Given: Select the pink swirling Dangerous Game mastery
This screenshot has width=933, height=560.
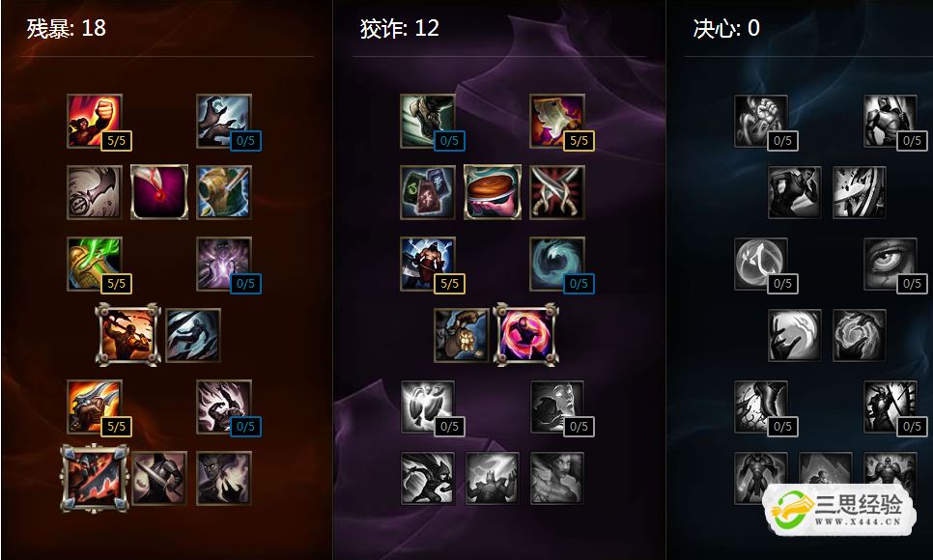Looking at the screenshot, I should (x=526, y=334).
